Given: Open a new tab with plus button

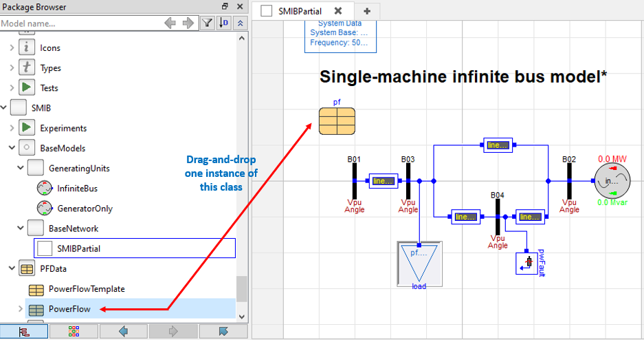Looking at the screenshot, I should pyautogui.click(x=367, y=11).
